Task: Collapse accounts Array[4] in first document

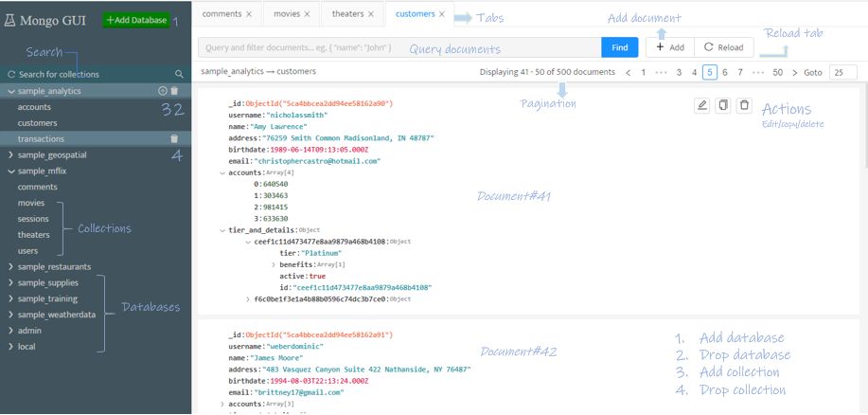Action: coord(222,172)
